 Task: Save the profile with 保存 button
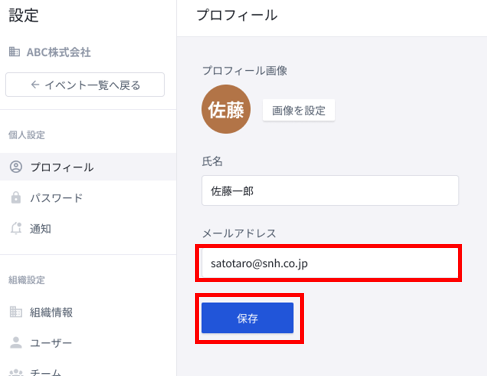247,318
